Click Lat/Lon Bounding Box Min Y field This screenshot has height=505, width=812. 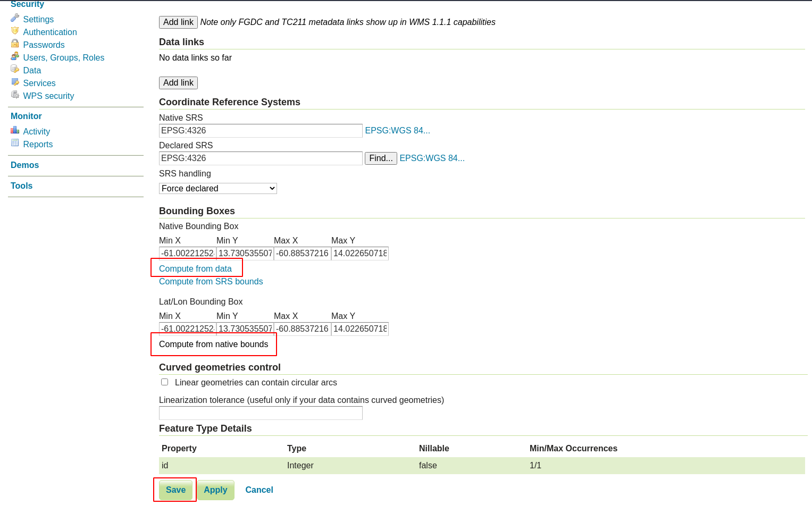coord(245,329)
